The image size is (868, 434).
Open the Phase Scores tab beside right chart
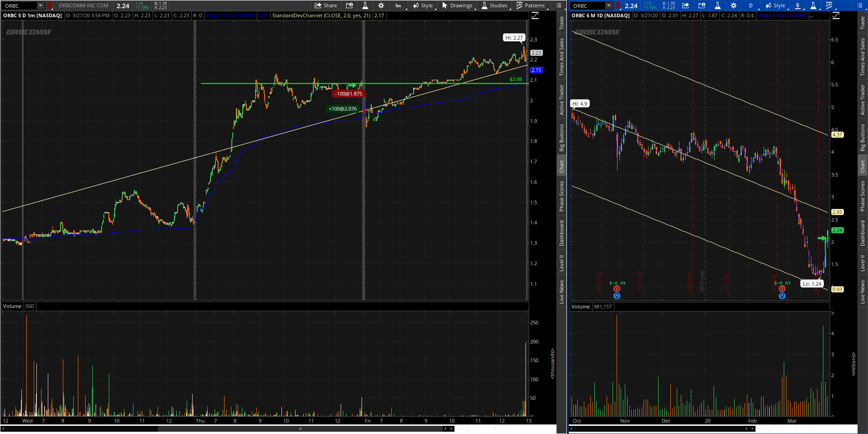click(863, 196)
